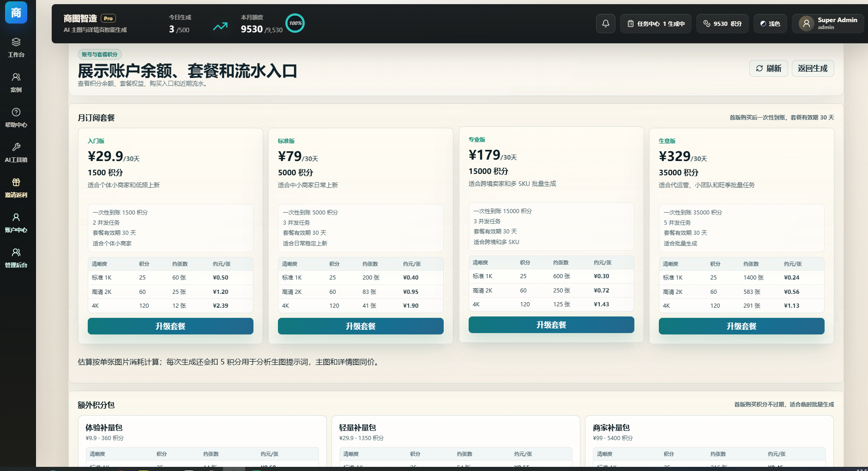Click the Super Admin avatar icon
This screenshot has width=868, height=471.
807,24
